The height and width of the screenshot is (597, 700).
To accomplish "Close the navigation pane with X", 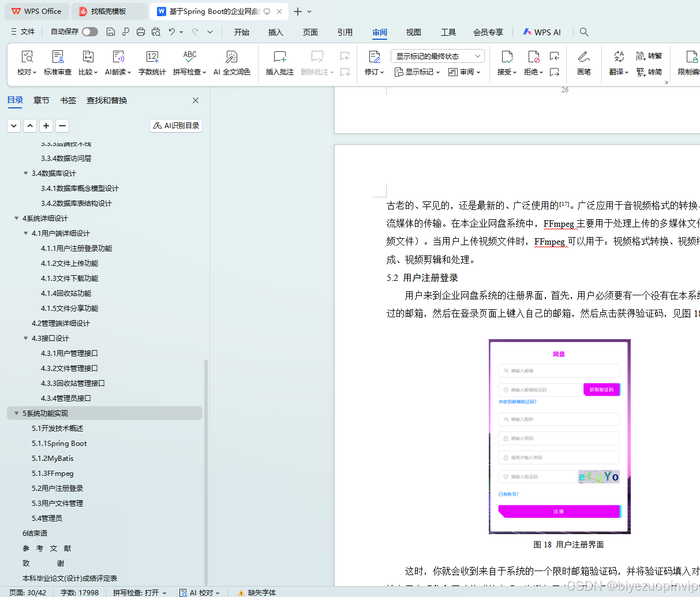I will 196,100.
